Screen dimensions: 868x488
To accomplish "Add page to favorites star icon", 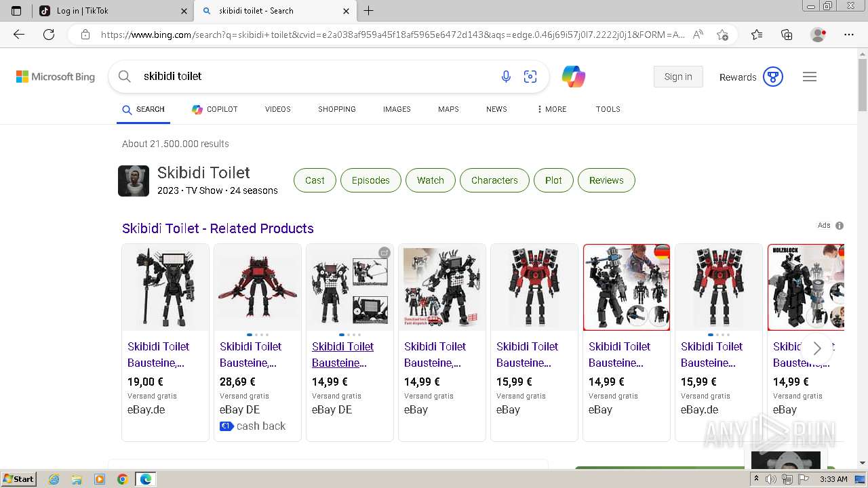I will (723, 35).
